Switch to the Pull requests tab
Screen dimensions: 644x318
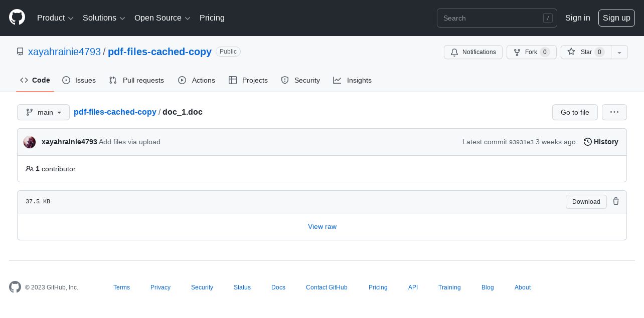[x=136, y=80]
